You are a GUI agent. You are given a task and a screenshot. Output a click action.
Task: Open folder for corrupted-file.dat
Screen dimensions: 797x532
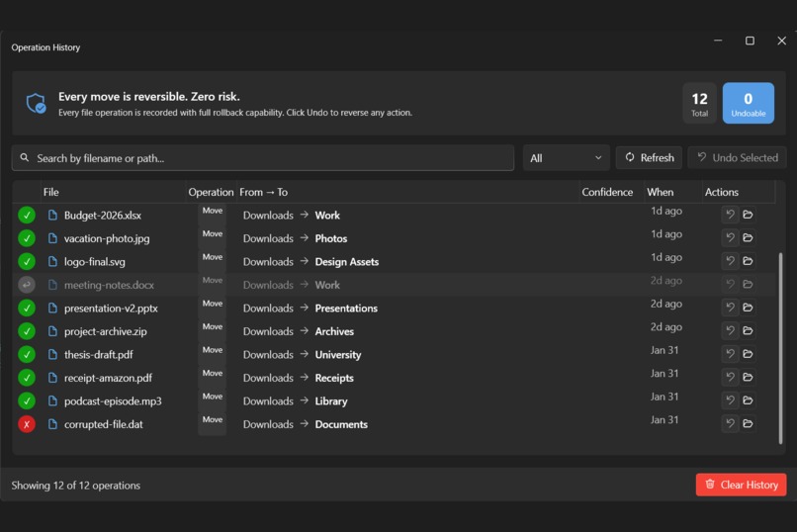click(748, 424)
